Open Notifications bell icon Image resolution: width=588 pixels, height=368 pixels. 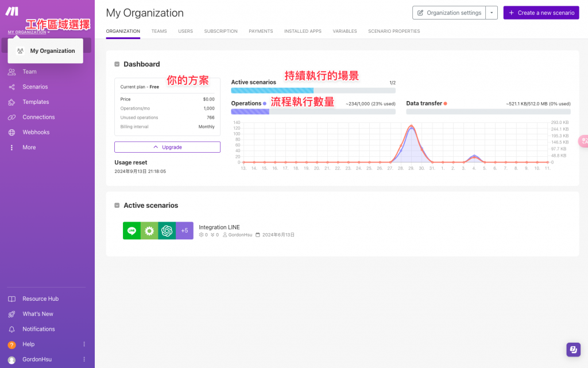click(11, 329)
